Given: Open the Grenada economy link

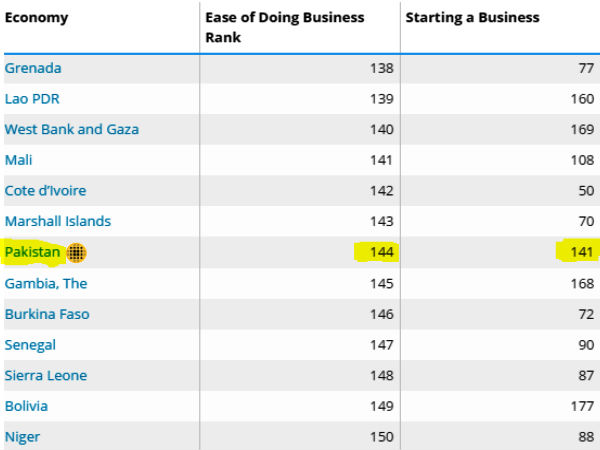Looking at the screenshot, I should click(33, 68).
